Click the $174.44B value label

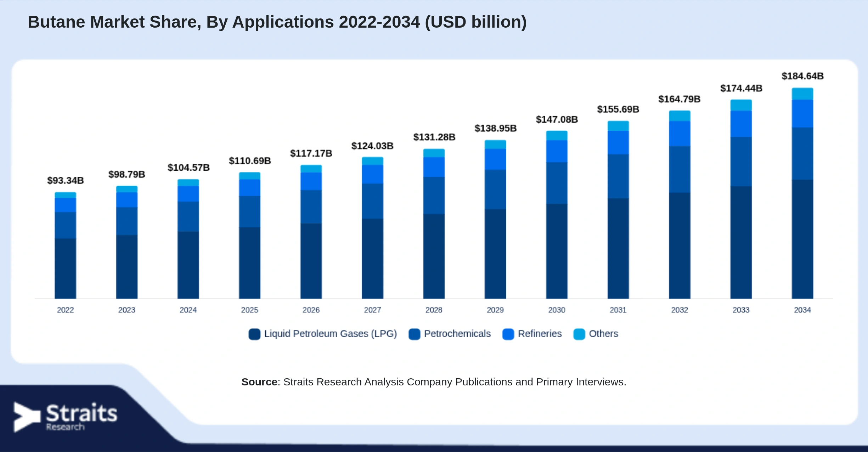(x=741, y=88)
